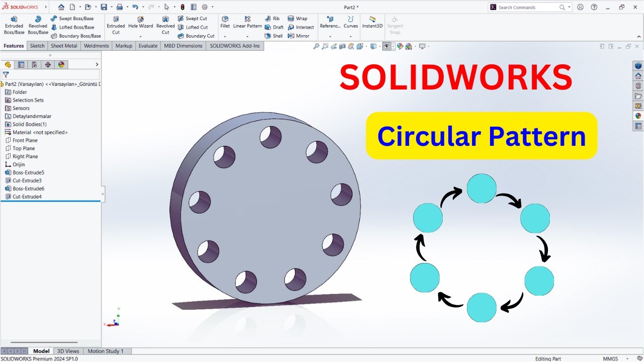
Task: Switch to the Sheet Metal tab
Action: point(64,46)
